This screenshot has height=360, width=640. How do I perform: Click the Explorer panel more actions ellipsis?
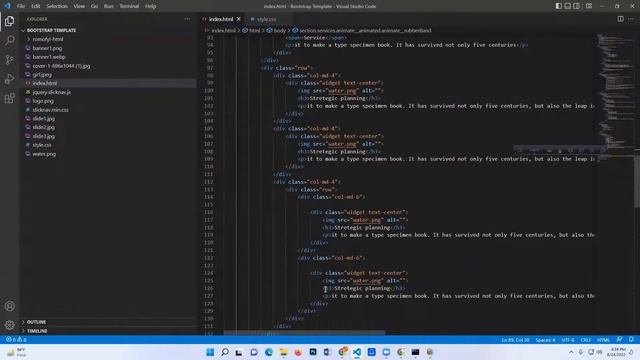(187, 19)
